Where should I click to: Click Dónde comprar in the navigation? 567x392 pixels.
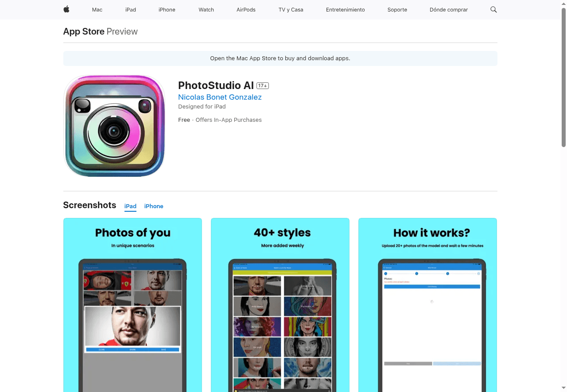[448, 9]
